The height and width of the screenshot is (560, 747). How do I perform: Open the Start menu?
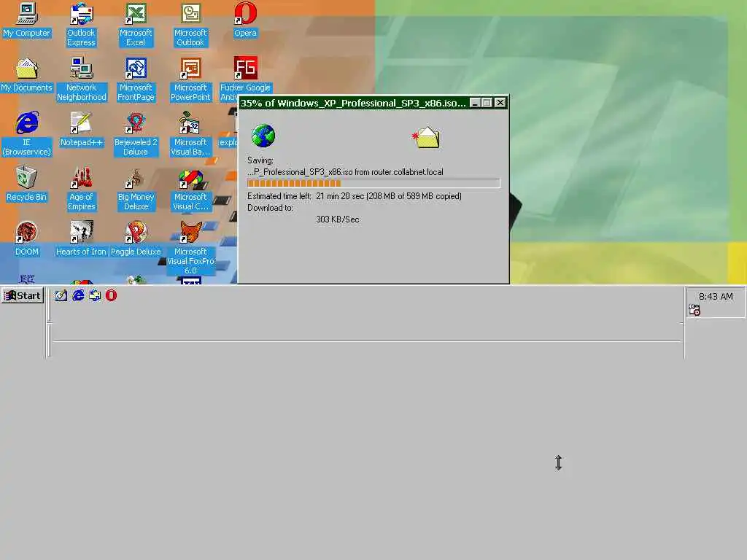tap(23, 296)
